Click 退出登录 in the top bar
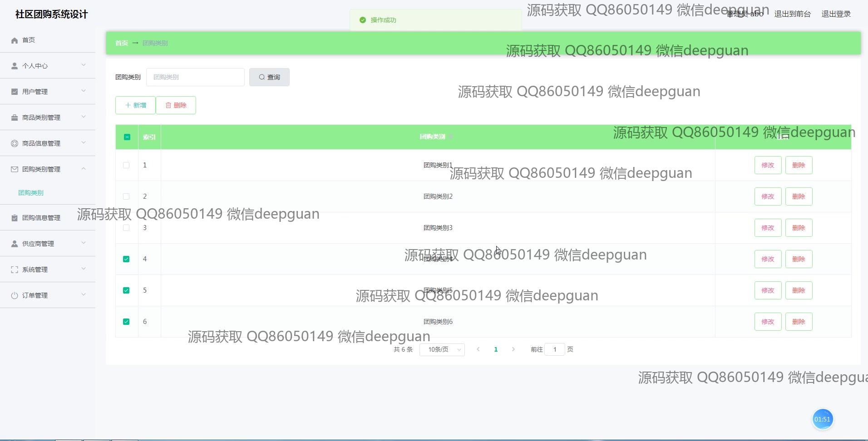The image size is (868, 441). pos(836,14)
